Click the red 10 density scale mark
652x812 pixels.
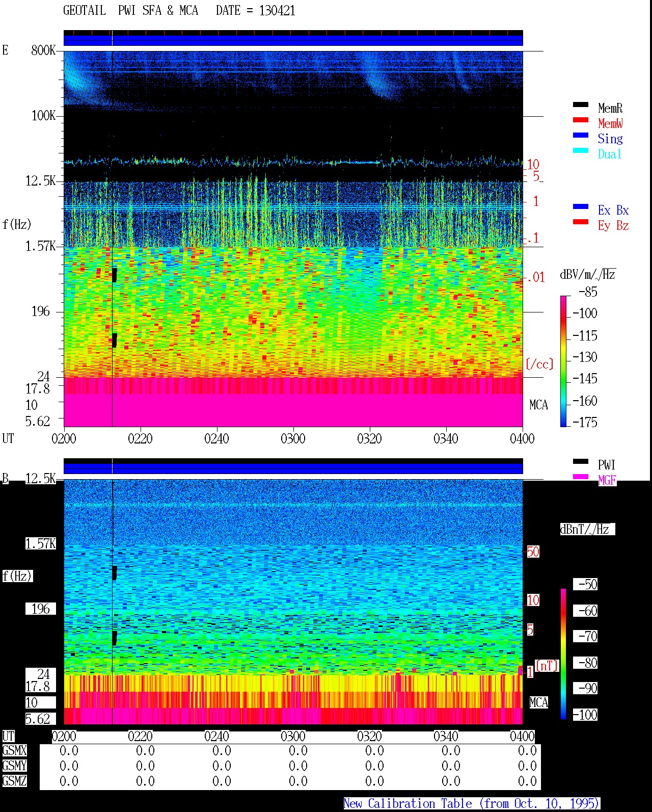533,164
